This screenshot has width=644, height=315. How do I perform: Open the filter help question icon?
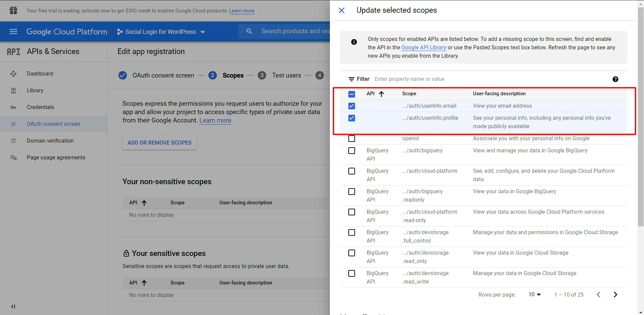pyautogui.click(x=615, y=79)
